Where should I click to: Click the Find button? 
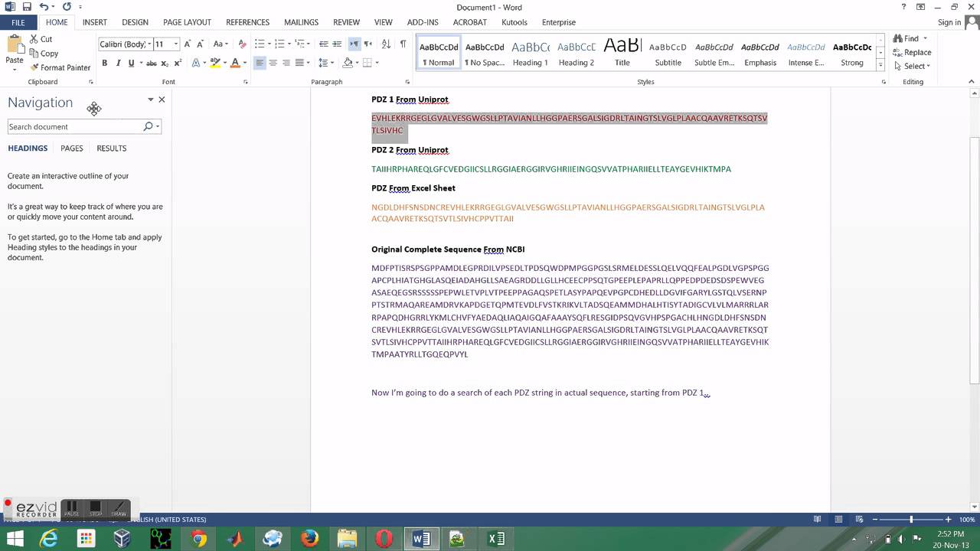click(905, 38)
